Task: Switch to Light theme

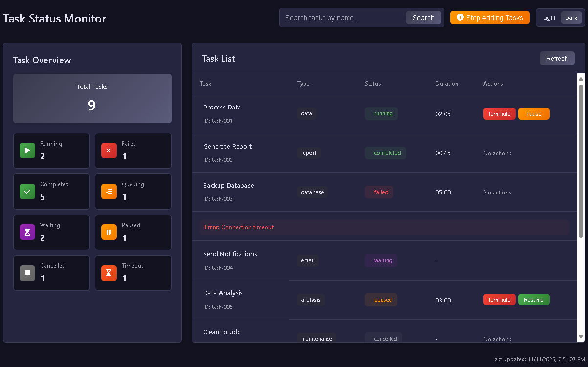Action: [549, 18]
